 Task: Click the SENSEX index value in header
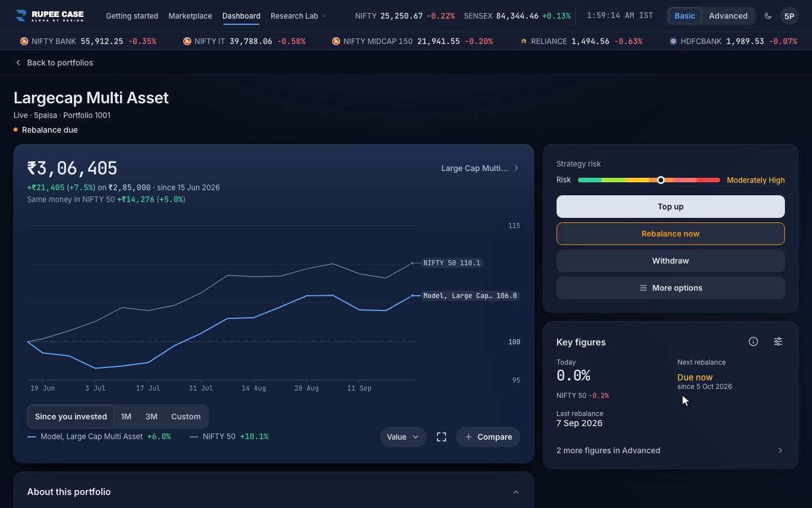(x=517, y=16)
